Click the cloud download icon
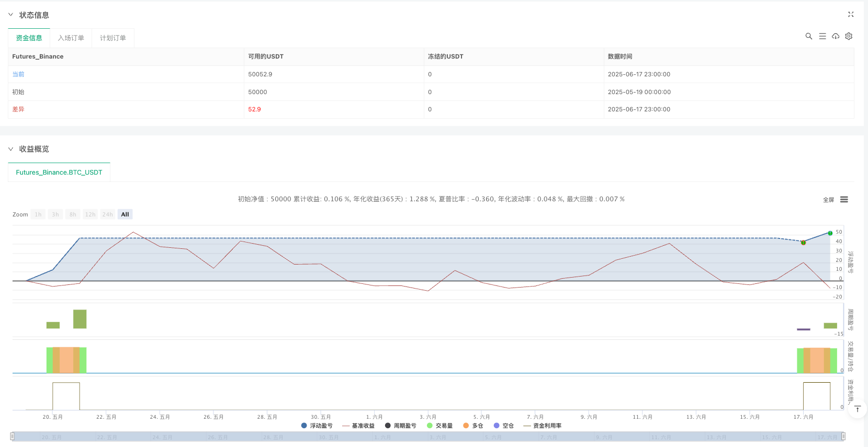 click(836, 36)
